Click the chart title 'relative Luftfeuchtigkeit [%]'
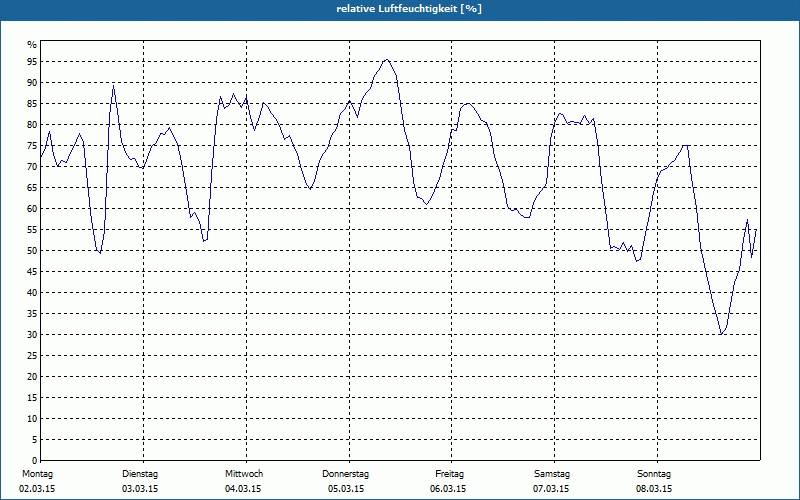This screenshot has width=800, height=500. click(x=409, y=9)
